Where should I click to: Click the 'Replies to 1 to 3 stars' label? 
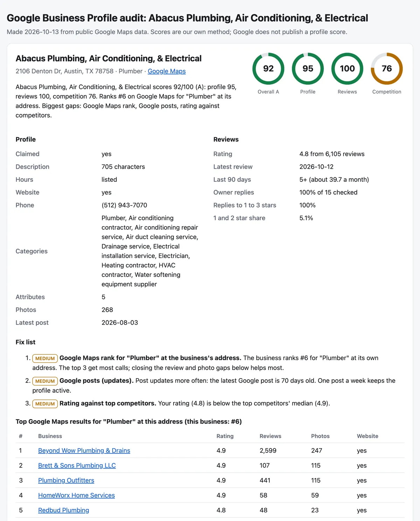[245, 205]
